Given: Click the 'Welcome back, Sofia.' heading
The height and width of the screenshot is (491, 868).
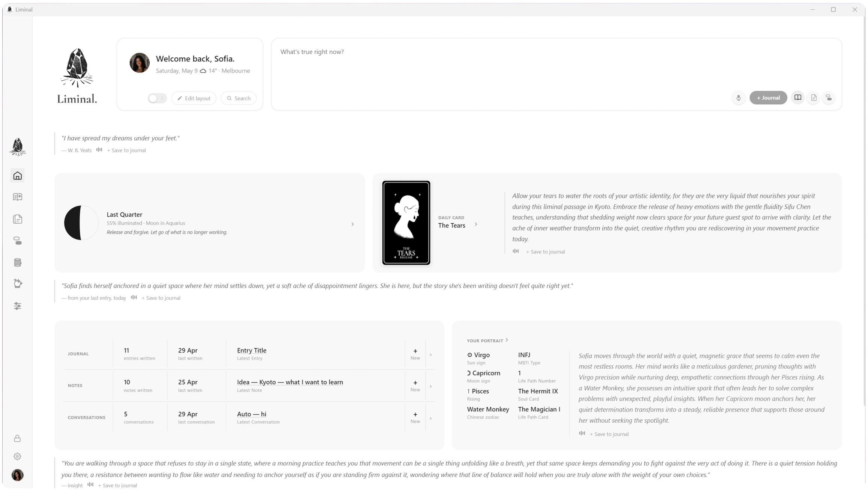Looking at the screenshot, I should coord(195,59).
